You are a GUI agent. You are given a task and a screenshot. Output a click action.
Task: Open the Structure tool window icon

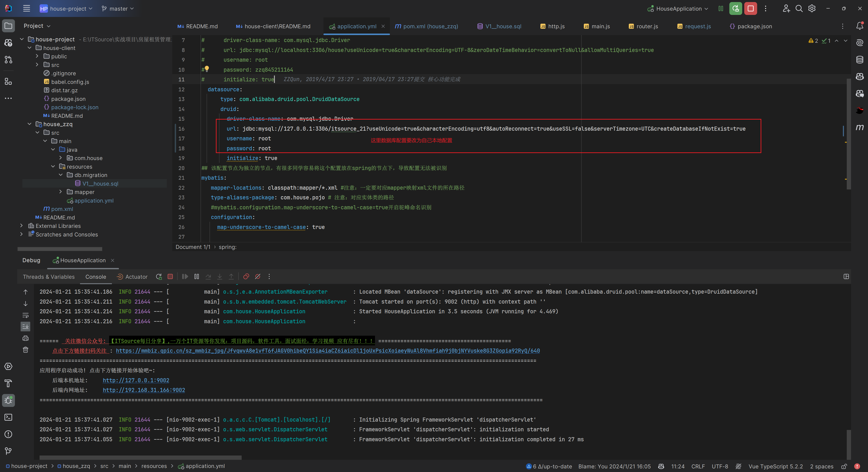tap(8, 81)
